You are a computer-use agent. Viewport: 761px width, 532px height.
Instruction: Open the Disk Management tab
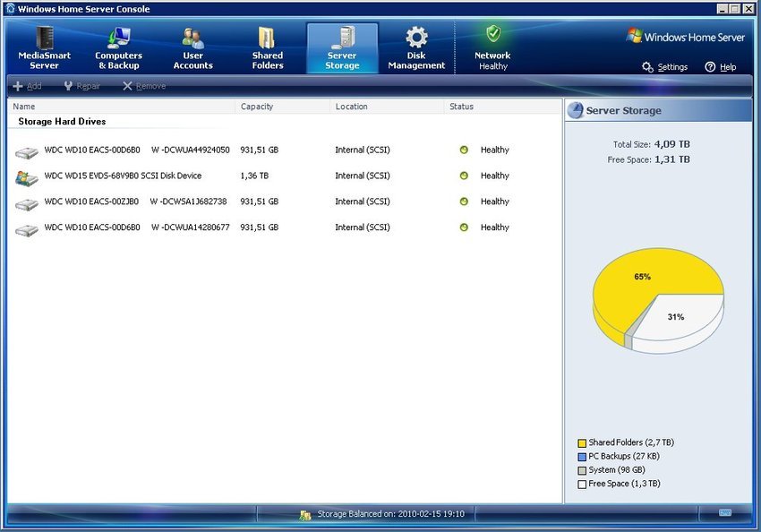(416, 48)
